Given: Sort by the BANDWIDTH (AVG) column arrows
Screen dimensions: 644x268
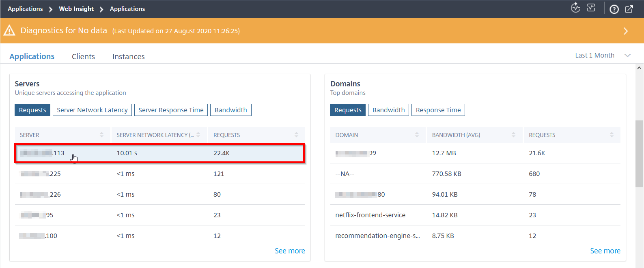Looking at the screenshot, I should pos(514,135).
